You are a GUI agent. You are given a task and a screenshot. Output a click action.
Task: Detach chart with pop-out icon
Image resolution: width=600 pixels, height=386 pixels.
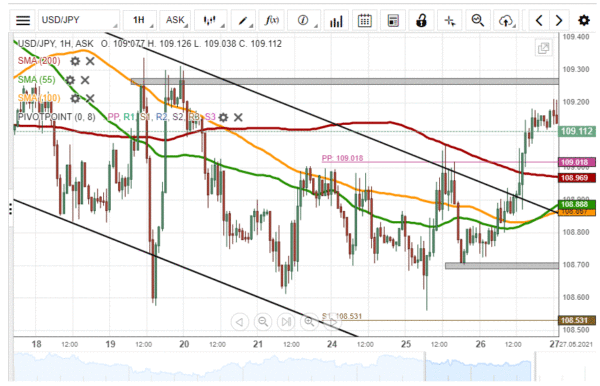(x=543, y=48)
